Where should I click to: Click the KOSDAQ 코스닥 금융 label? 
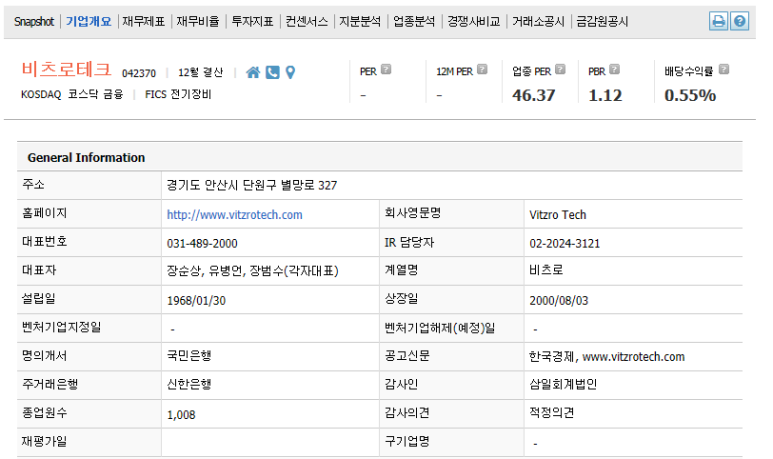(x=72, y=95)
